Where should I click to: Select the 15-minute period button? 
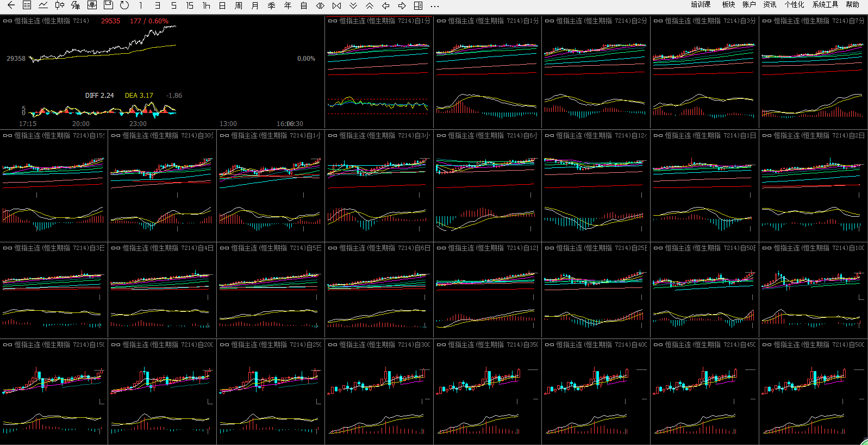click(190, 5)
